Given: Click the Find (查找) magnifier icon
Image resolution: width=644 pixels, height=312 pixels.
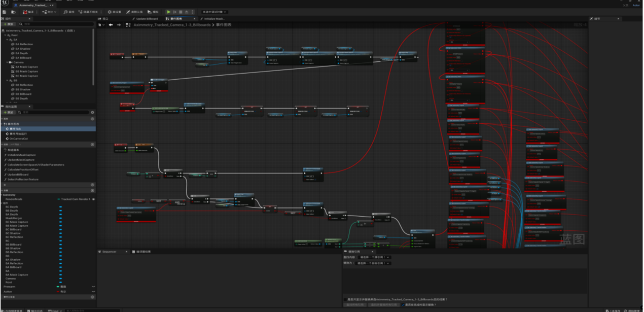Looking at the screenshot, I should 70,12.
